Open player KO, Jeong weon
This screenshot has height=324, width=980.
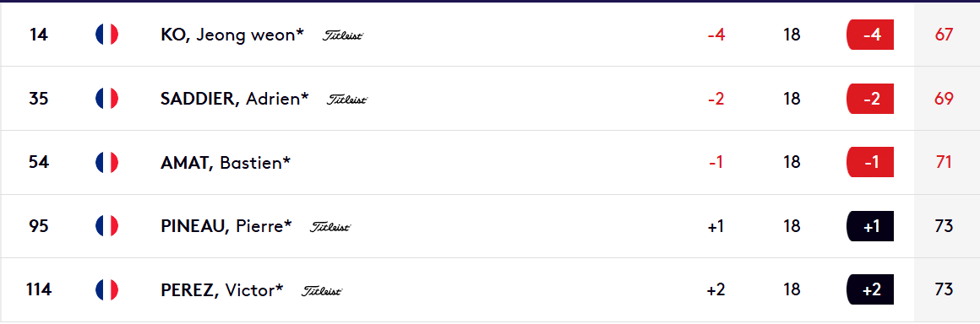(x=231, y=35)
